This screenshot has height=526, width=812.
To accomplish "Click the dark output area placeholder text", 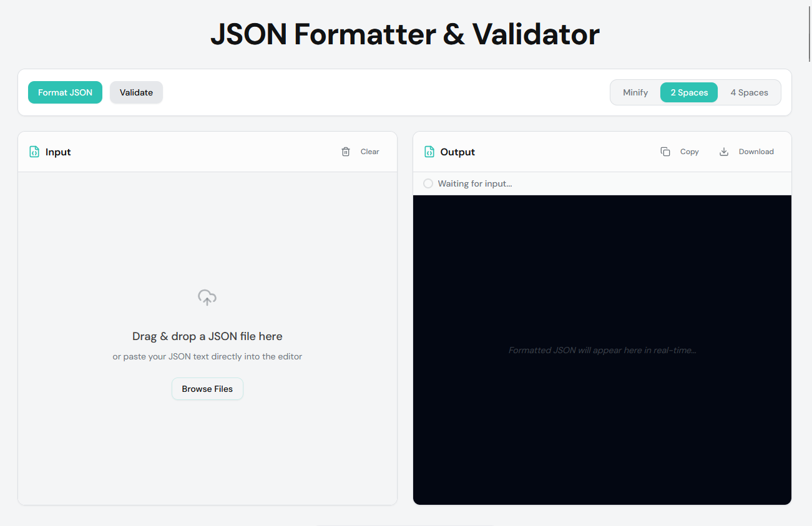I will (602, 350).
